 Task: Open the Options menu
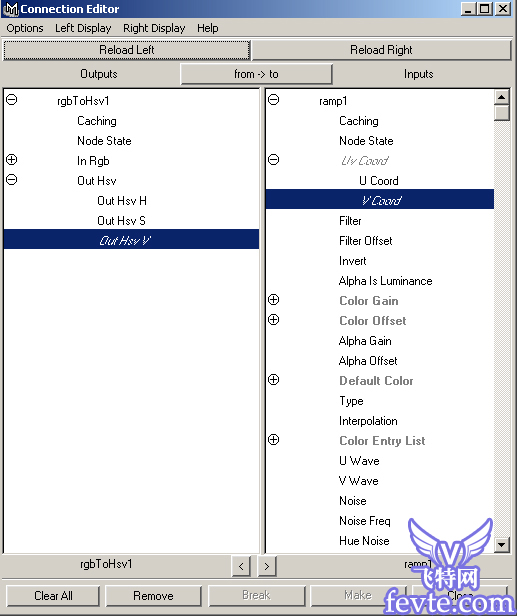(25, 28)
